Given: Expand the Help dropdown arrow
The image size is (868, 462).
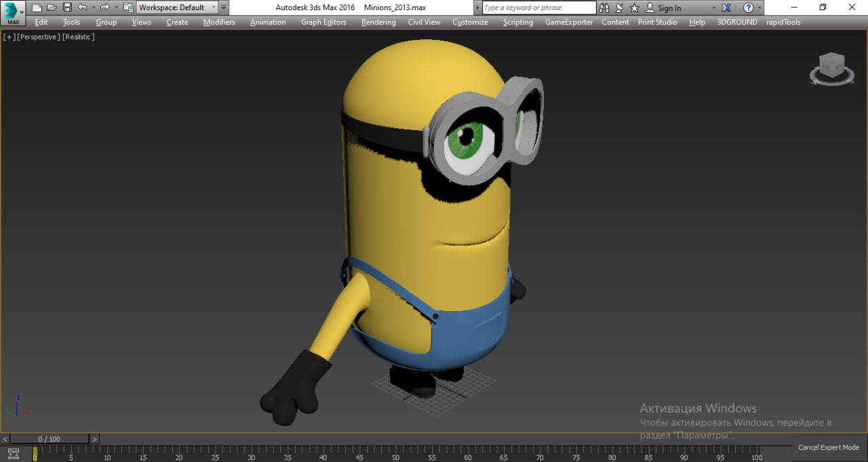Looking at the screenshot, I should click(759, 7).
